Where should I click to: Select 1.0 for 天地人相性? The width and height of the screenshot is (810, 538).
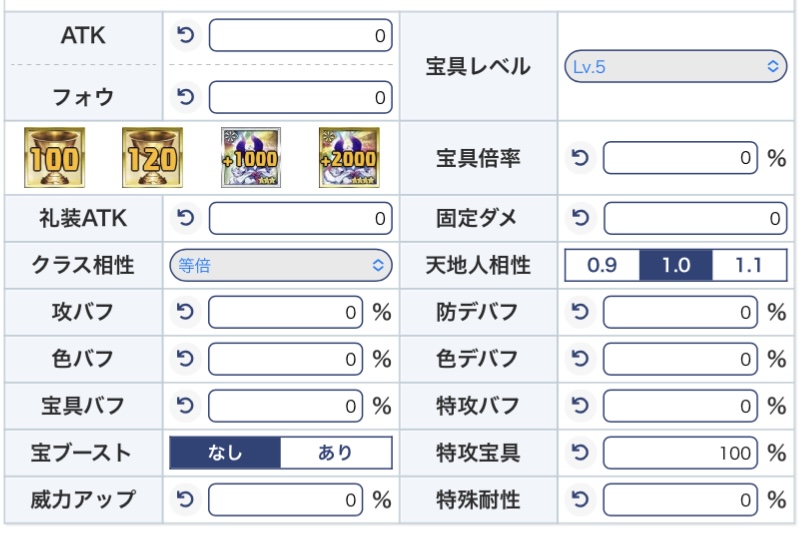pos(676,265)
